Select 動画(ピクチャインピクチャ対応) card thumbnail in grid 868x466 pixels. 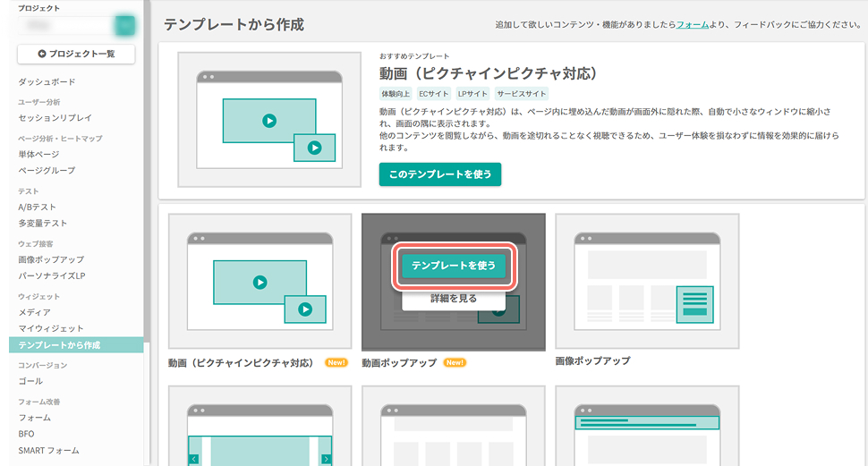point(260,281)
